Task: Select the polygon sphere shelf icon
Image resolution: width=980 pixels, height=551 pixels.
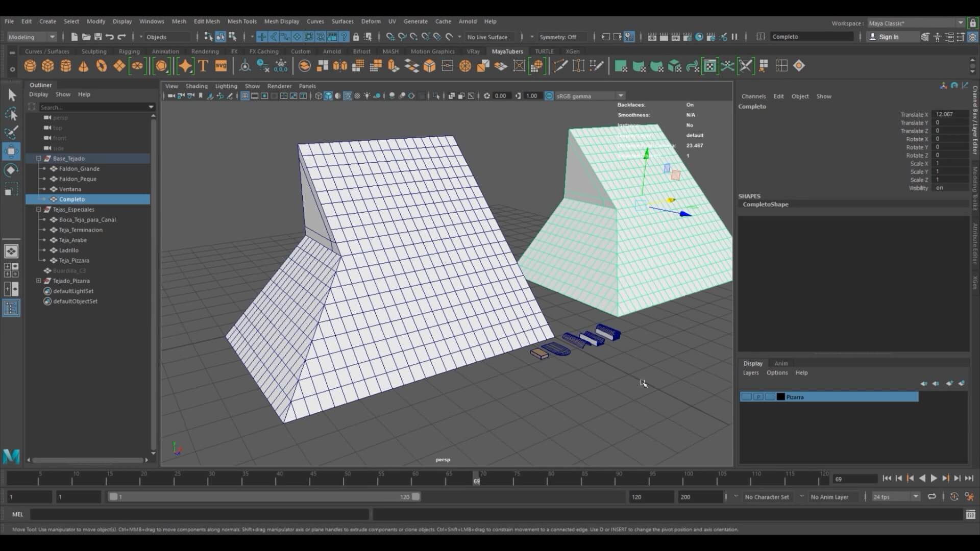Action: click(30, 66)
